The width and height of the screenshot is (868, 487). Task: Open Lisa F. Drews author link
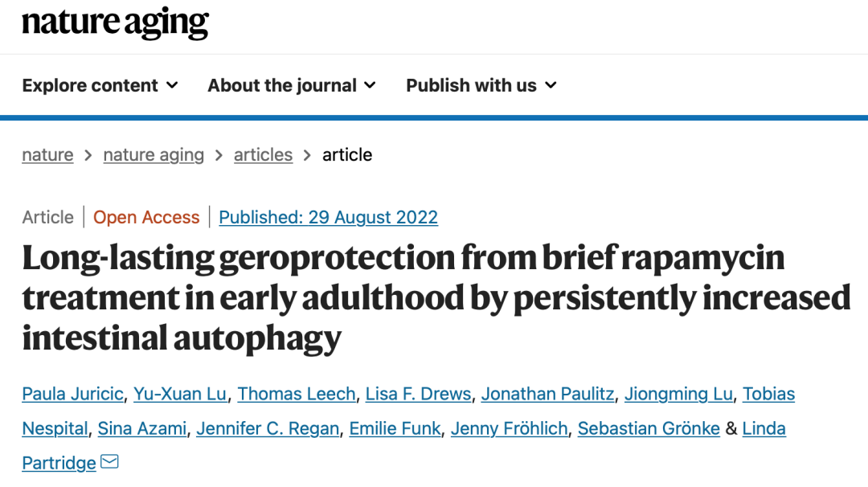418,394
